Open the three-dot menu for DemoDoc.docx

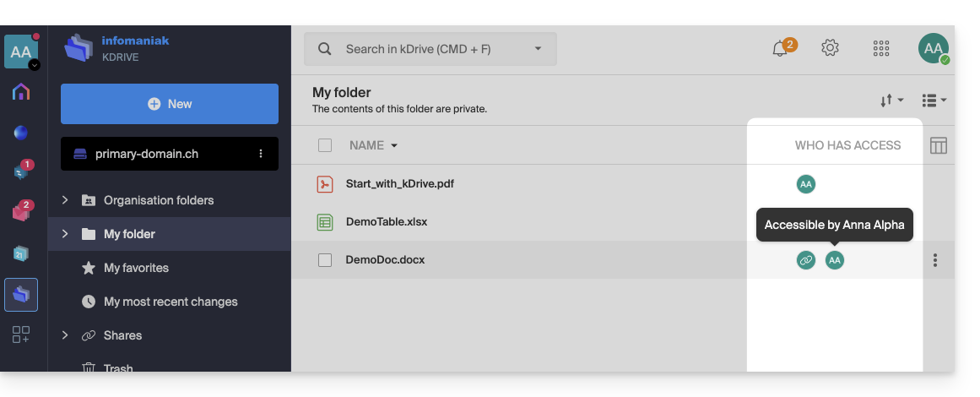click(x=935, y=260)
